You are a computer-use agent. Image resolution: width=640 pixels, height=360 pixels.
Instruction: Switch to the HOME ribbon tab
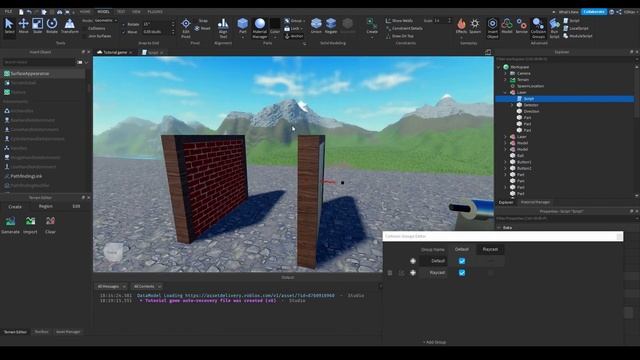pos(84,12)
